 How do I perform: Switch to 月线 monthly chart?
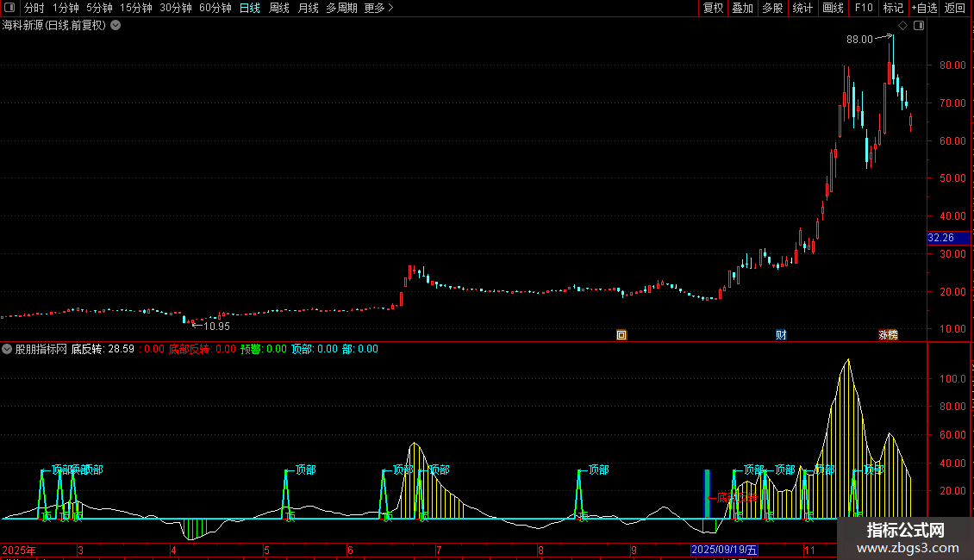308,8
